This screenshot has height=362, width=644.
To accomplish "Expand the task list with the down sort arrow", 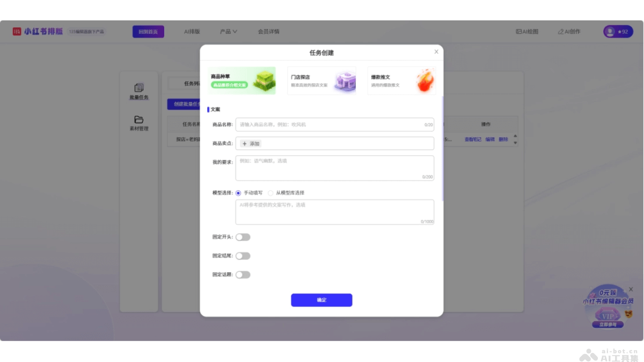I will [x=515, y=143].
